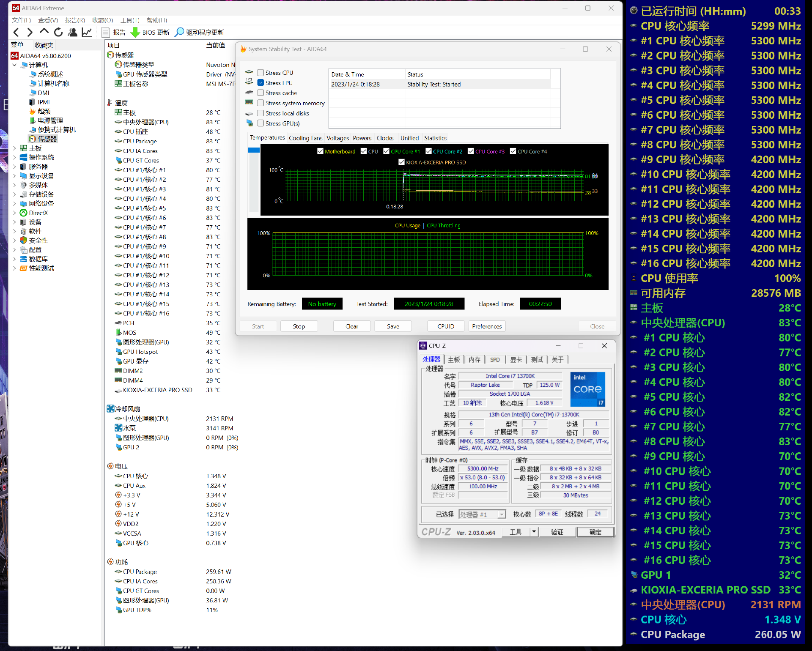Viewport: 812px width, 651px height.
Task: Click the 报告 document icon
Action: click(x=106, y=32)
